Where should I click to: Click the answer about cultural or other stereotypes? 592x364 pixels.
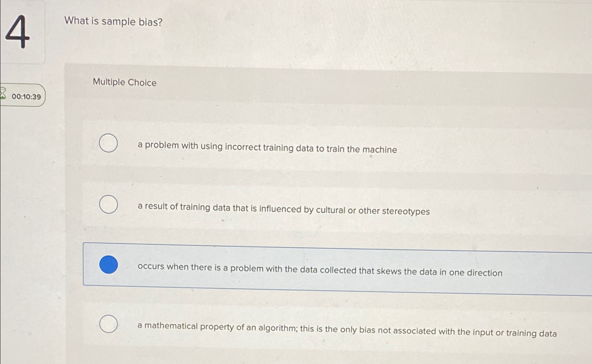click(283, 211)
